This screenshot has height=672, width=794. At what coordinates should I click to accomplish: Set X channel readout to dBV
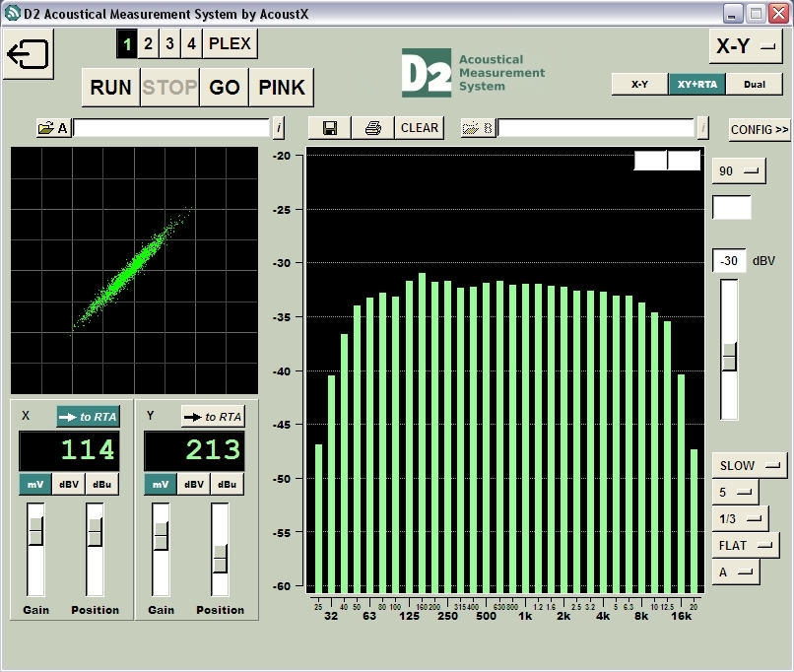[69, 484]
